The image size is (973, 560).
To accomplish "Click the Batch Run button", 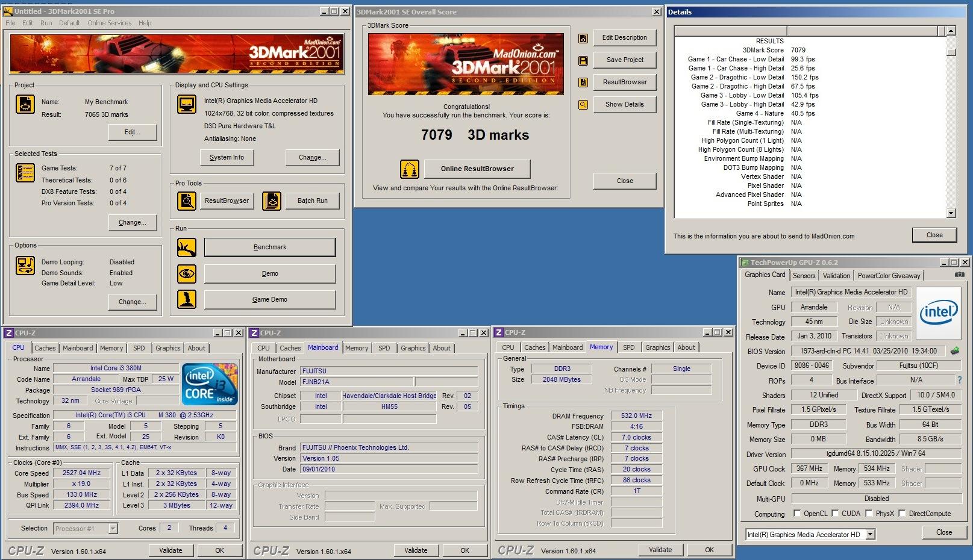I will [x=312, y=201].
